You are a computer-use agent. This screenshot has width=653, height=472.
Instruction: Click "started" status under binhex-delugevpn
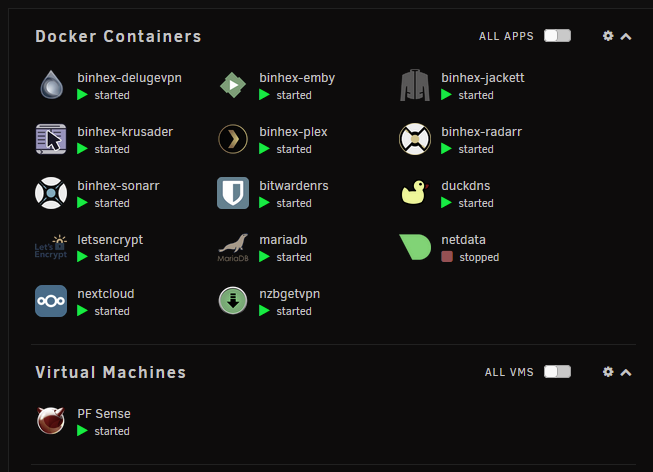coord(112,95)
